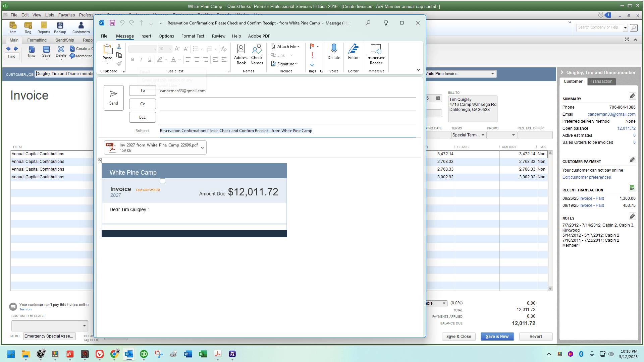Mark message as Low Importance
This screenshot has height=362, width=644.
coord(312,64)
